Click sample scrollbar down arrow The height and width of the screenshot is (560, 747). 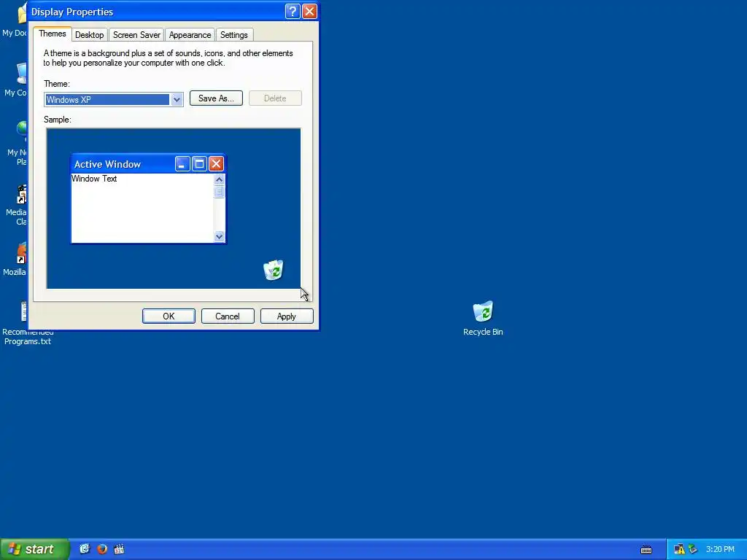coord(219,236)
